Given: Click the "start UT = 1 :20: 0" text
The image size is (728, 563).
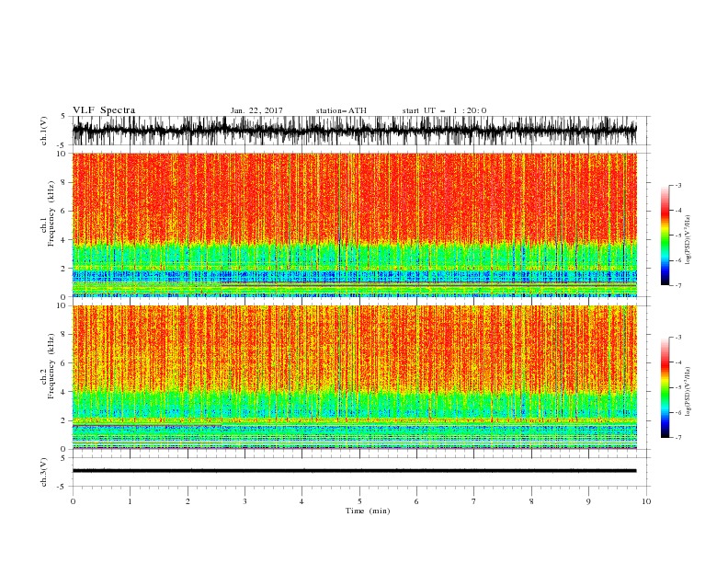Looking at the screenshot, I should [444, 110].
